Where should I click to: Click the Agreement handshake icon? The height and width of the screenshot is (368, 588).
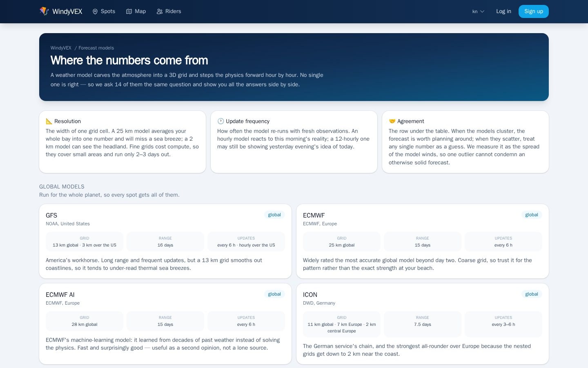coord(392,121)
